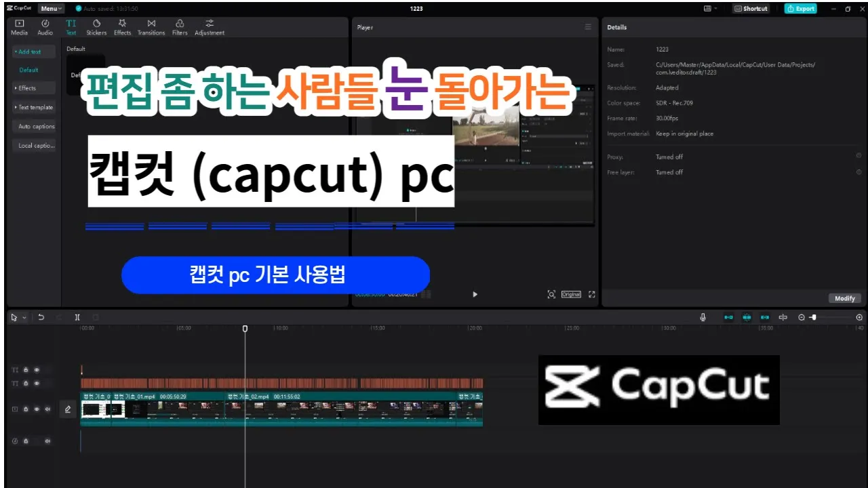Click the Modify button in Details

point(845,298)
